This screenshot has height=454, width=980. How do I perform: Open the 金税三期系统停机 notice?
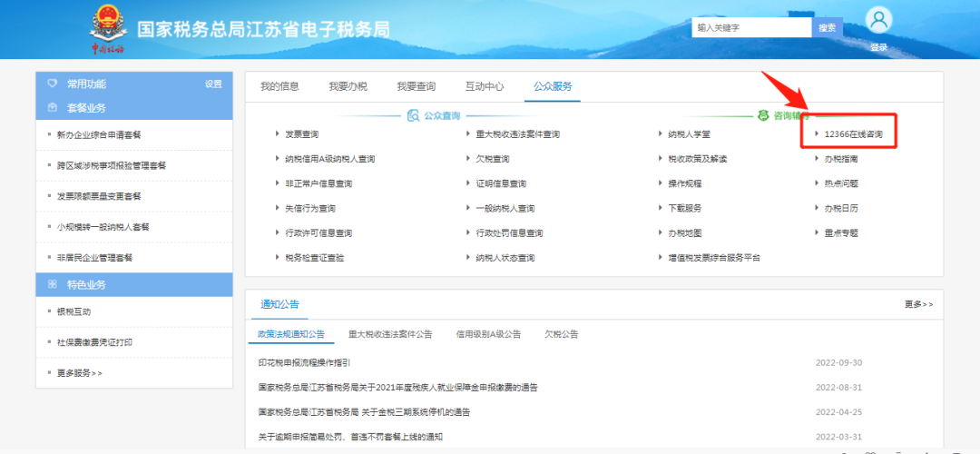364,412
